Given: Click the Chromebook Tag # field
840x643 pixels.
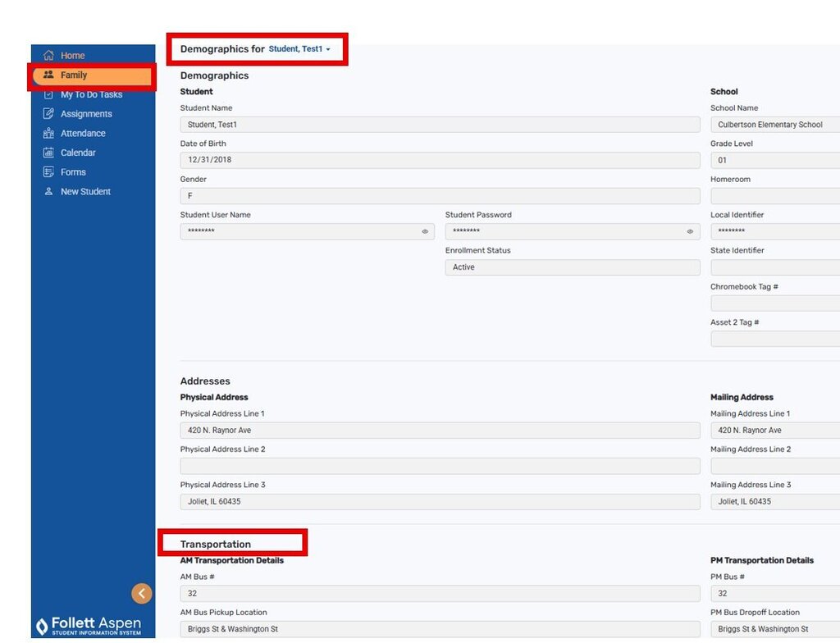Looking at the screenshot, I should [x=775, y=303].
